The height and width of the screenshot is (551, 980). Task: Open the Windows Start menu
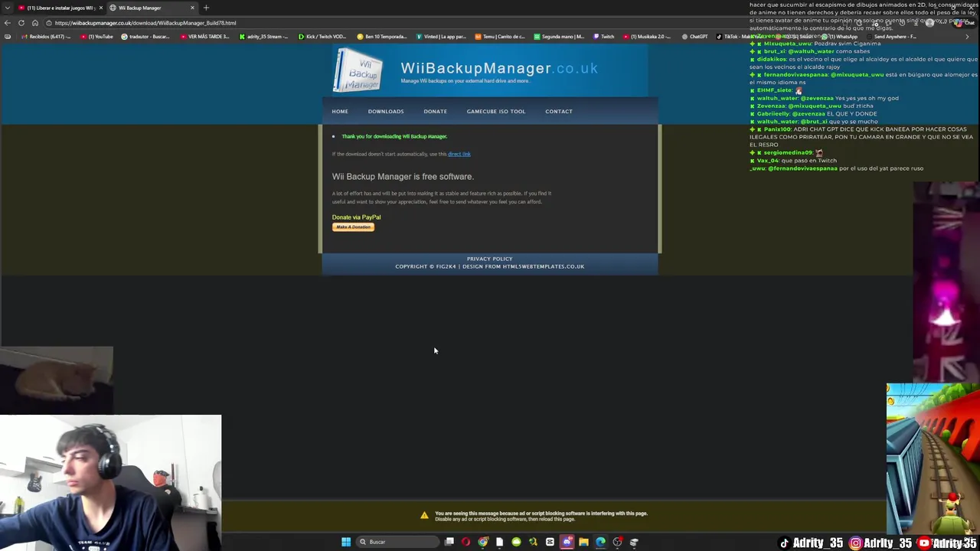346,542
